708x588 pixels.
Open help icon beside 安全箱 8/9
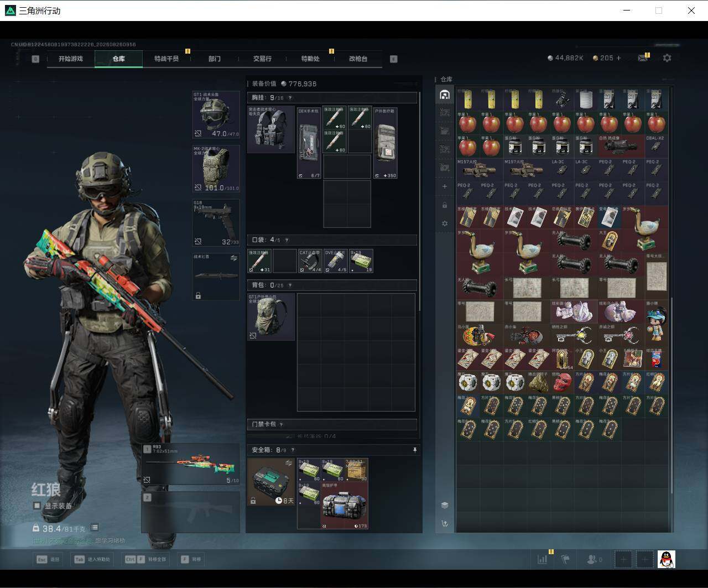tap(293, 450)
